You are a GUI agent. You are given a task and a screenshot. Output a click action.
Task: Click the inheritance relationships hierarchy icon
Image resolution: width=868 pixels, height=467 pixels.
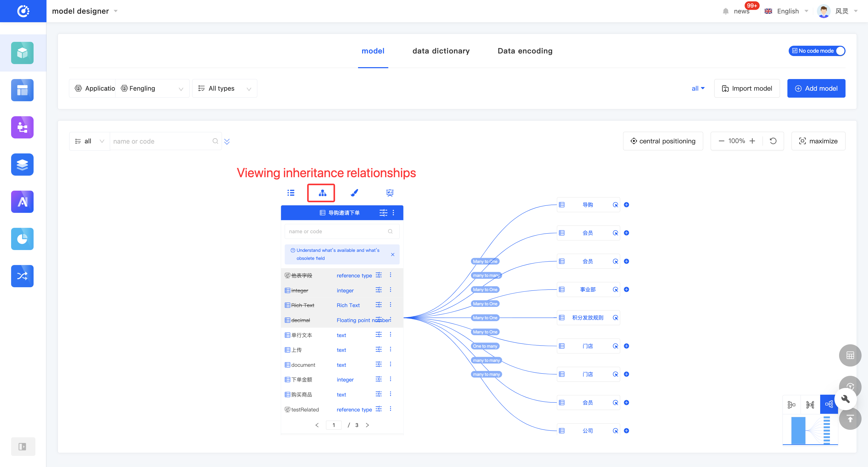[x=322, y=193]
